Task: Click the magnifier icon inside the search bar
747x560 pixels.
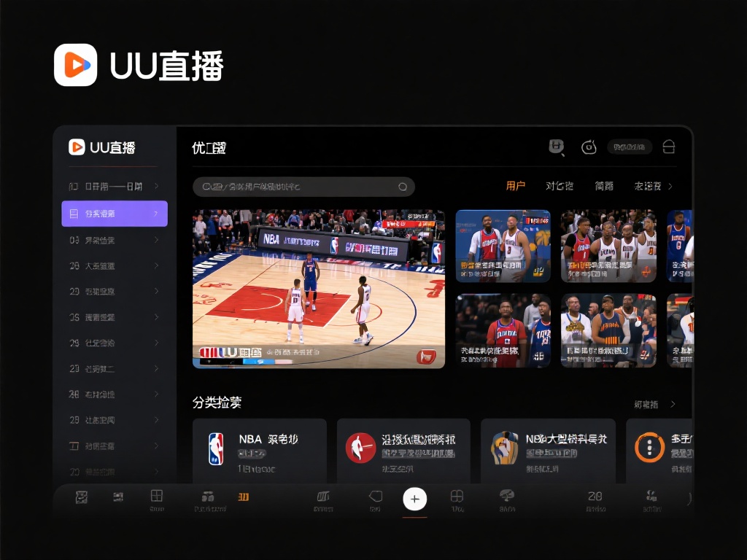Action: [x=402, y=187]
